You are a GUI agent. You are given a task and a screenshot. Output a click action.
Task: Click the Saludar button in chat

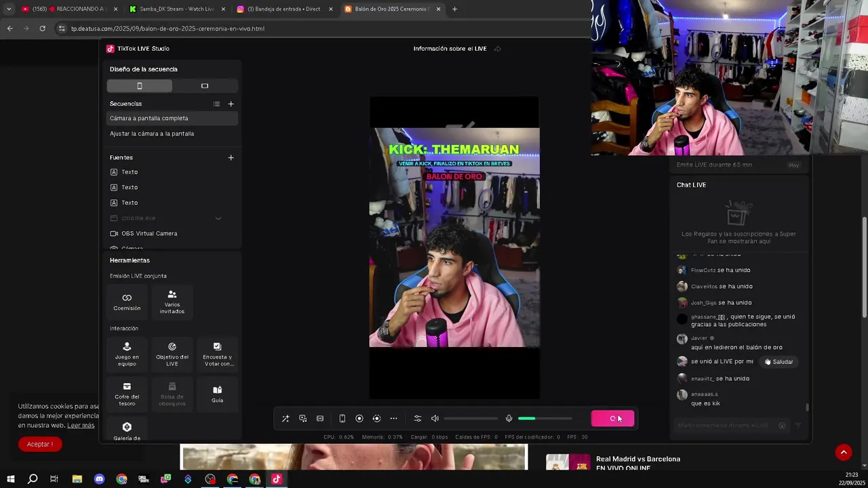[778, 362]
